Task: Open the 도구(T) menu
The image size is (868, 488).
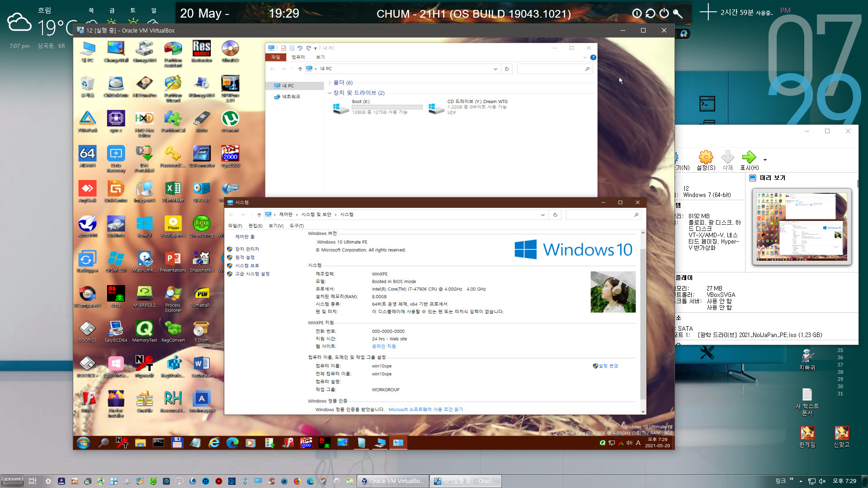Action: click(297, 226)
